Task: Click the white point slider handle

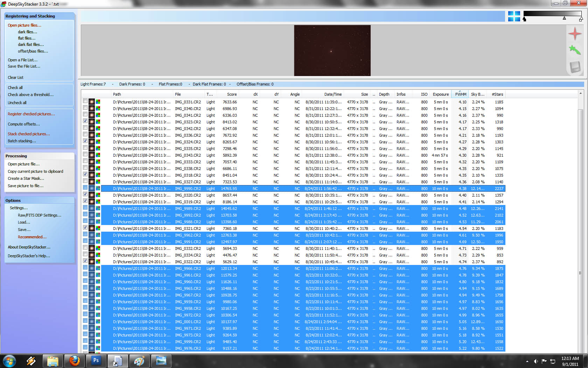Action: 581,19
